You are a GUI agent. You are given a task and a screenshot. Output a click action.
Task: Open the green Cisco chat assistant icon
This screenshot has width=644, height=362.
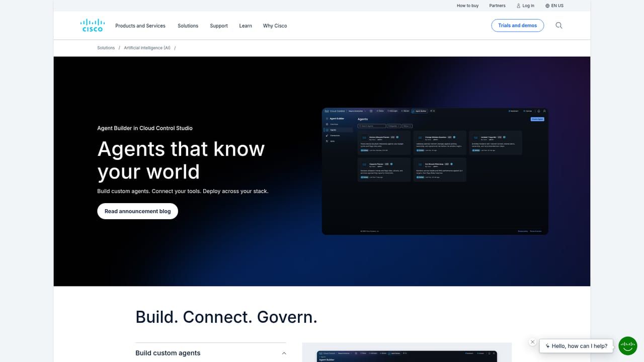(627, 346)
